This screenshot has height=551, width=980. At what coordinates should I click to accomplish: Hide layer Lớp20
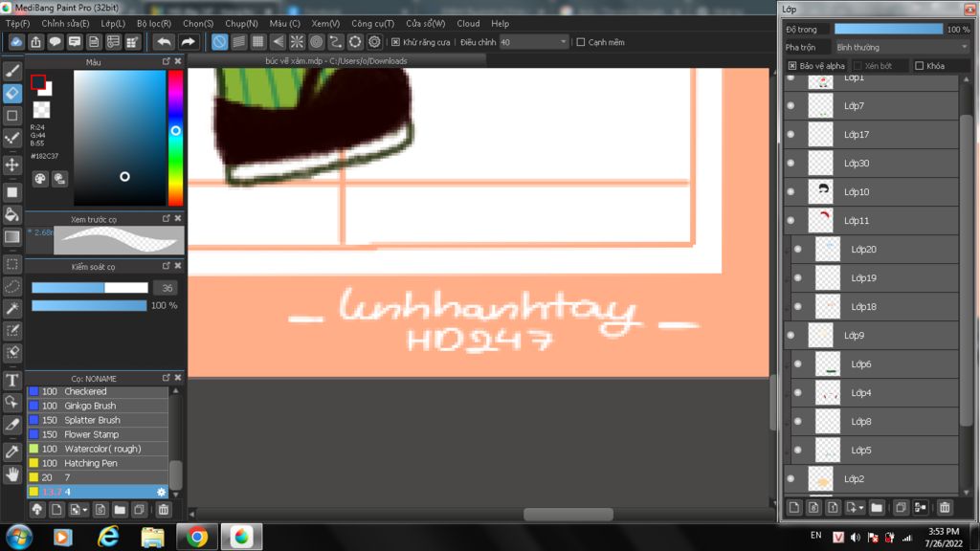pos(798,250)
